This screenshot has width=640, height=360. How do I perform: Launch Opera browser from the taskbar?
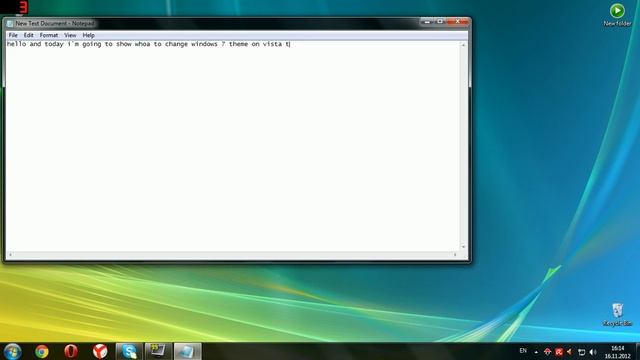[x=71, y=351]
